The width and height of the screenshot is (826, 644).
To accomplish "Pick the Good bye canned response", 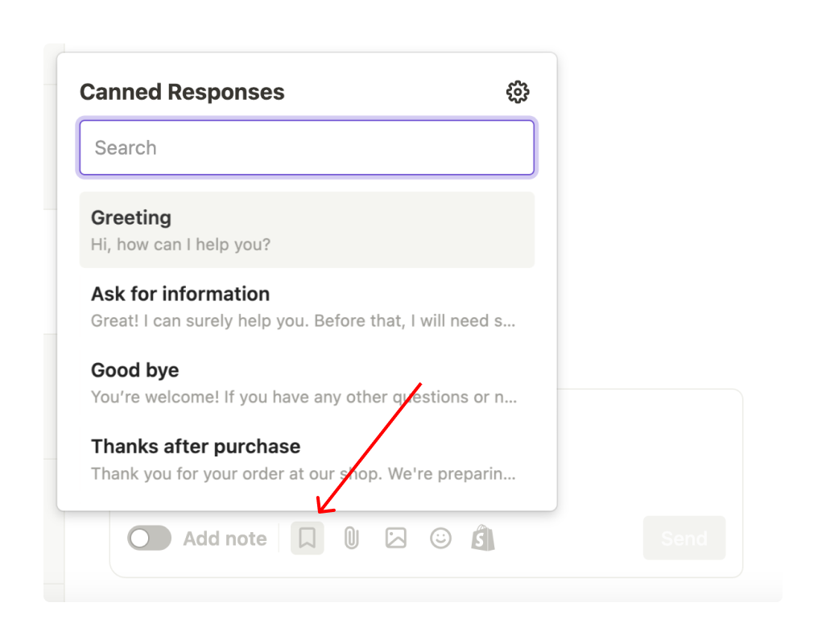I will (x=135, y=370).
